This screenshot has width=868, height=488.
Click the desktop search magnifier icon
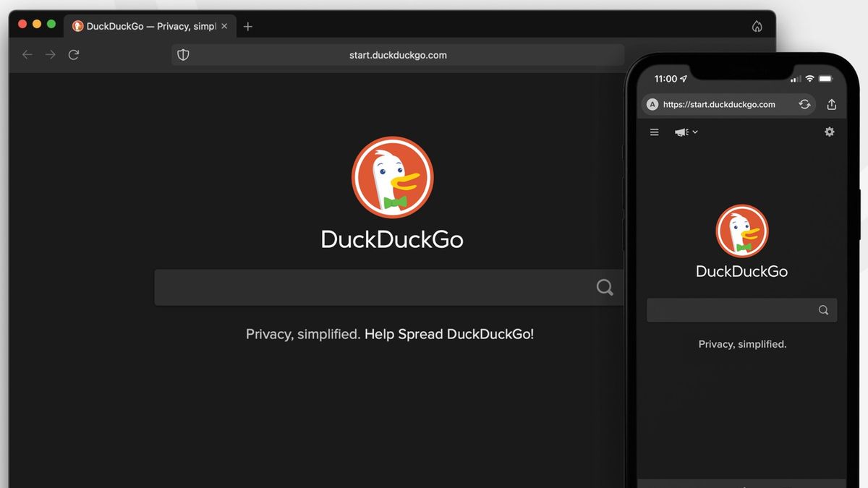pyautogui.click(x=605, y=287)
